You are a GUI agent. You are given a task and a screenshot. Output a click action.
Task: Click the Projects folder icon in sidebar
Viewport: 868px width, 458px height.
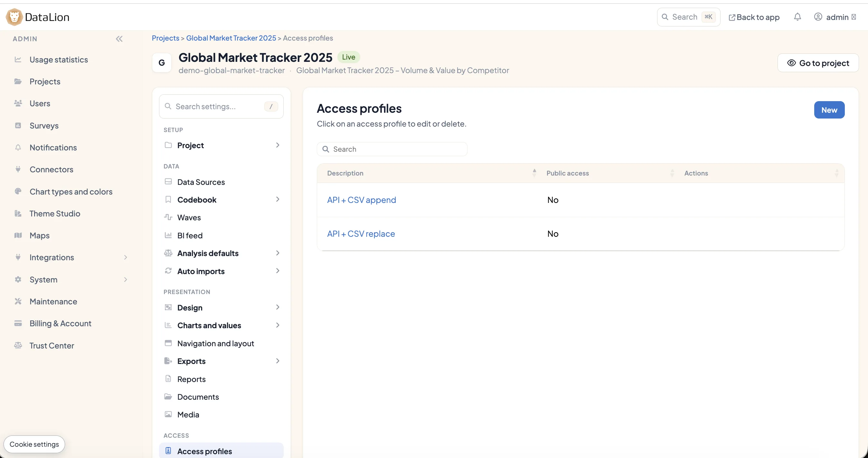click(18, 81)
